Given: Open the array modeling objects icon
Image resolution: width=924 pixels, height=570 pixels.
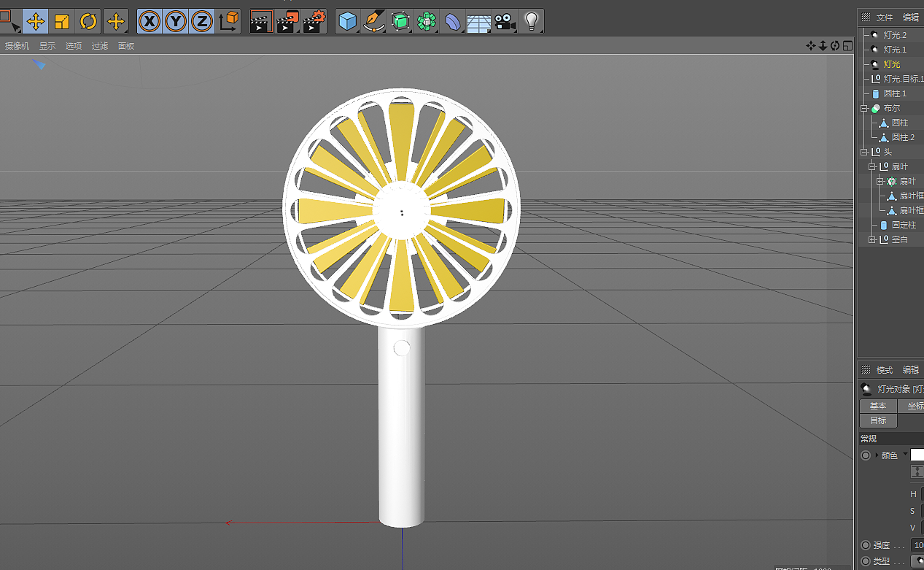Looking at the screenshot, I should point(427,21).
